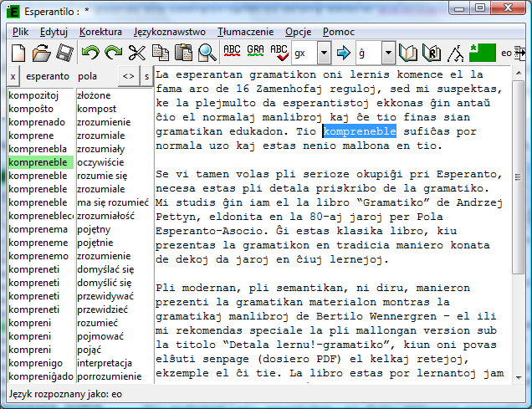Close dictionary panel with the x button
532x409 pixels.
pyautogui.click(x=13, y=76)
